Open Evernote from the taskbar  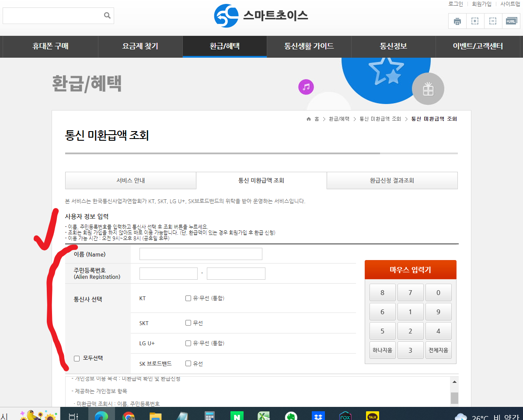(x=291, y=416)
